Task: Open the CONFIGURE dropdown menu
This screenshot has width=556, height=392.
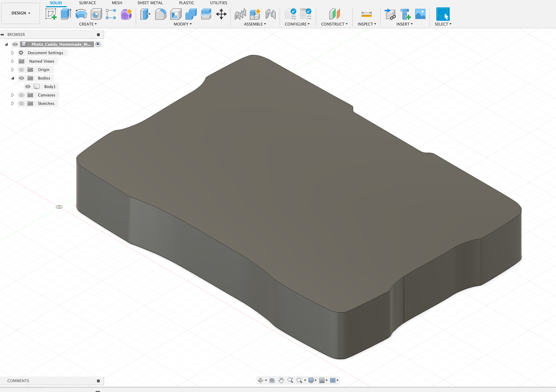Action: (297, 24)
